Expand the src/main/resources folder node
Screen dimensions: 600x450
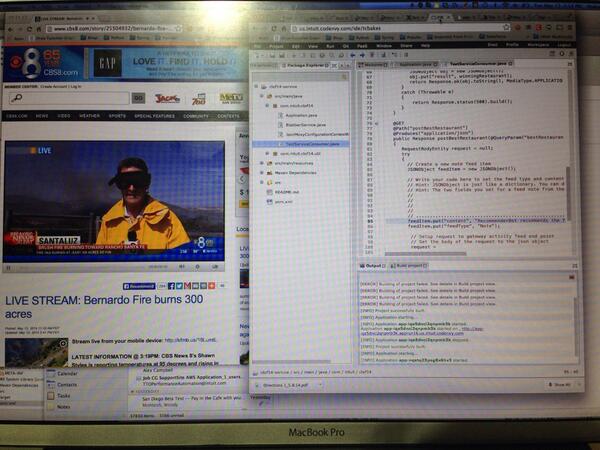(262, 163)
